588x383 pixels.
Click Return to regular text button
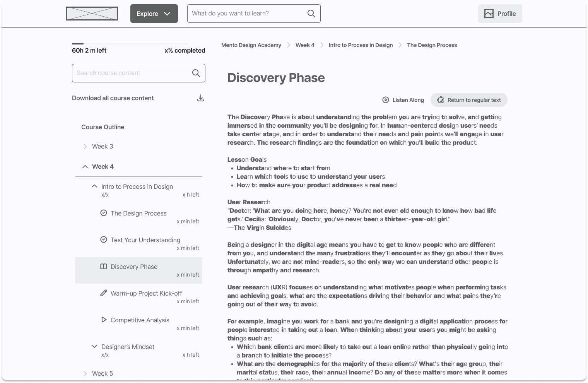tap(469, 100)
